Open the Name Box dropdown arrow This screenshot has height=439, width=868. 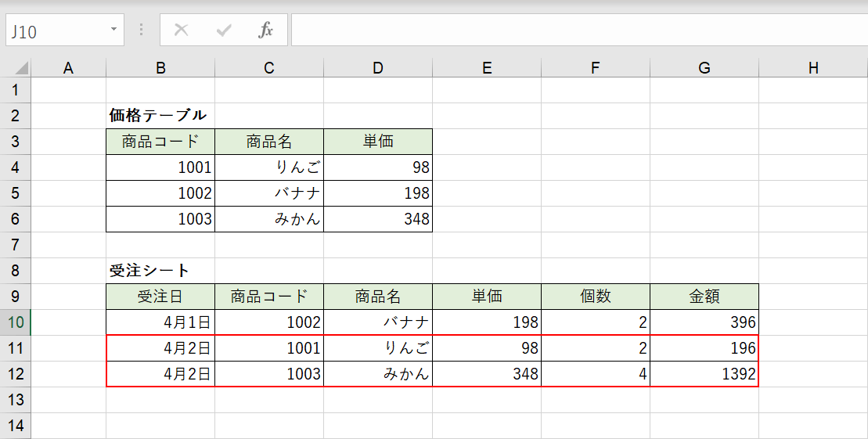(x=113, y=29)
